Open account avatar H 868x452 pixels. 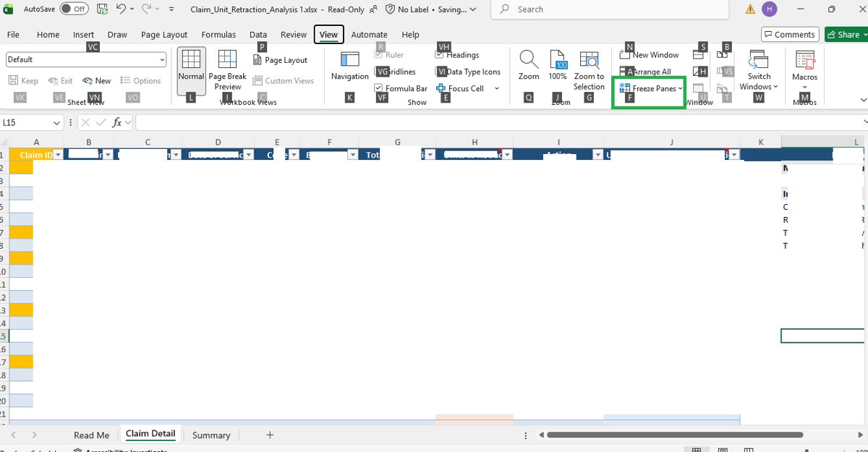[770, 9]
